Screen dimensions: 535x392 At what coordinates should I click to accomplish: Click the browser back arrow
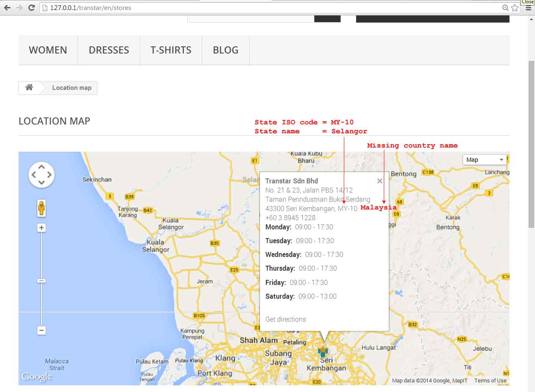pos(7,8)
